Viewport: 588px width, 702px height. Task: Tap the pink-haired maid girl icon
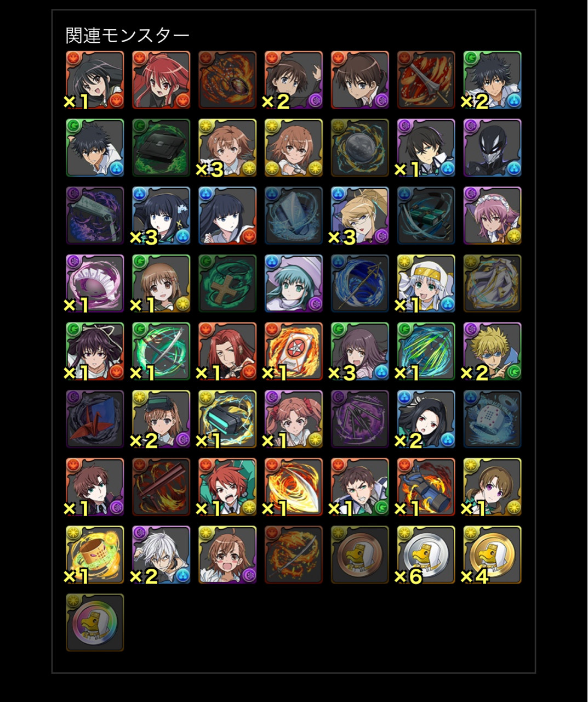492,216
